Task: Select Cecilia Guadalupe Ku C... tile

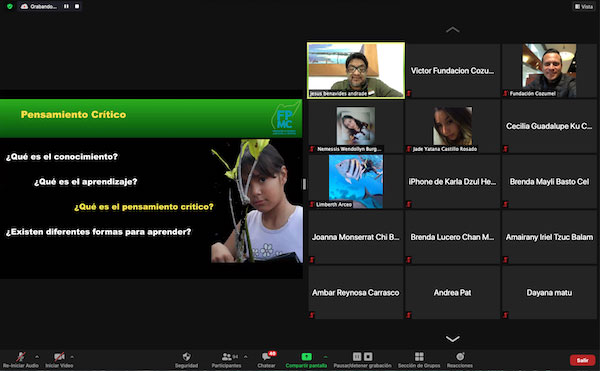Action: [x=549, y=126]
